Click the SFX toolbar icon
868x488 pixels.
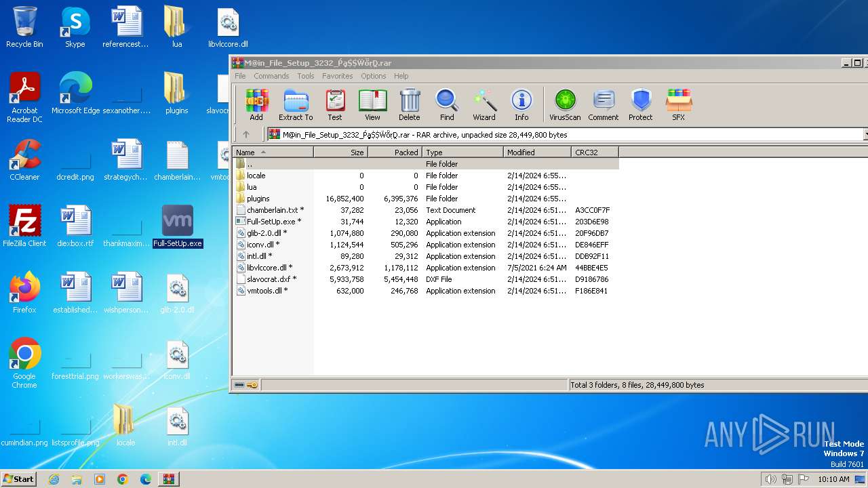679,105
